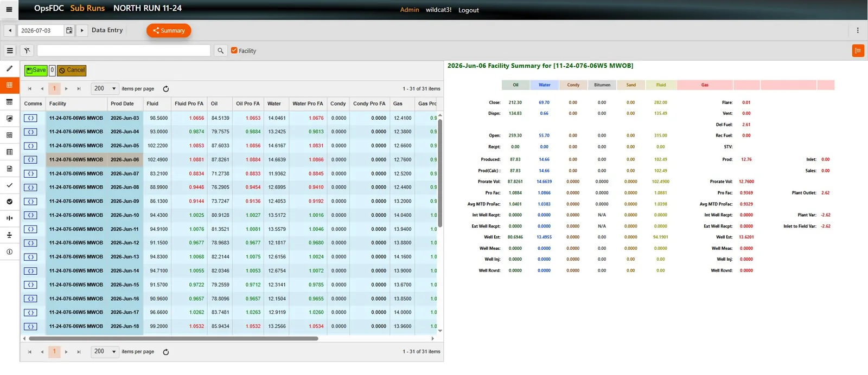Click the Water Pro FA column header

[308, 104]
